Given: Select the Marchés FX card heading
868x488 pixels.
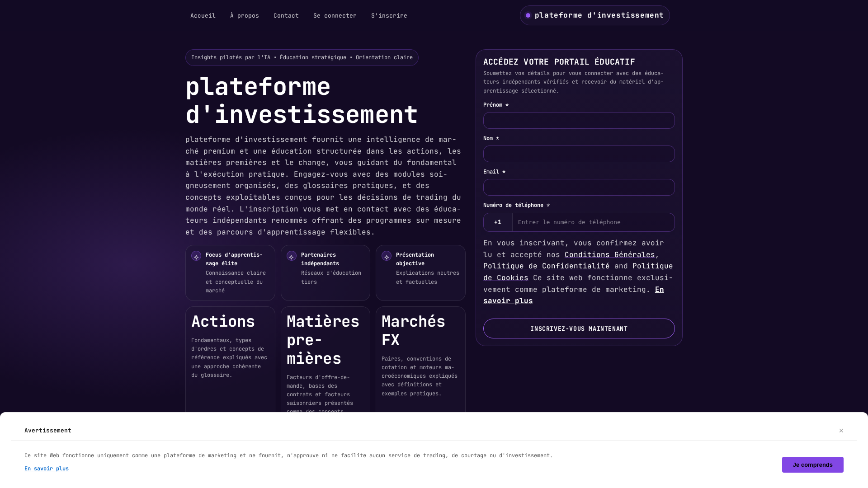Looking at the screenshot, I should pyautogui.click(x=413, y=331).
